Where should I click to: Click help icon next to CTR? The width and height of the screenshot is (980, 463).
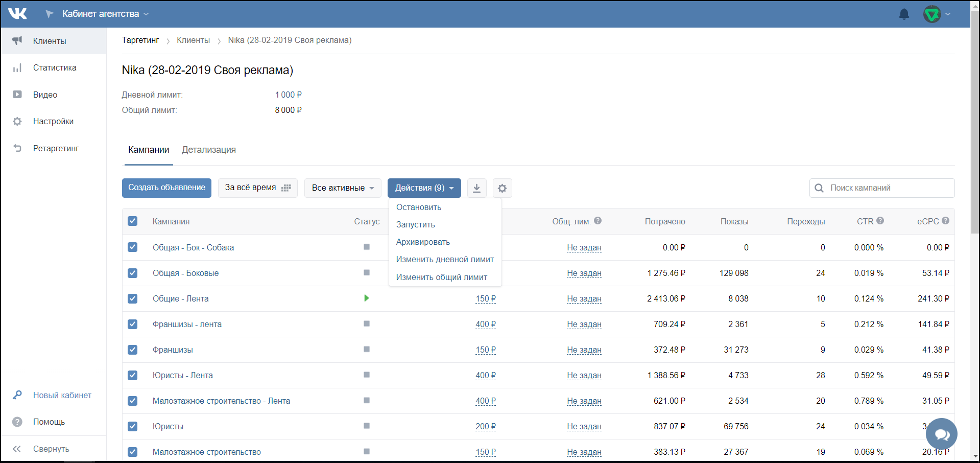[x=880, y=221]
